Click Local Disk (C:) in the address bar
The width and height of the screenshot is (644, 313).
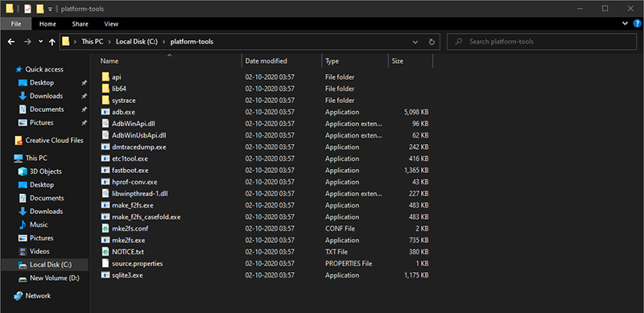point(135,42)
